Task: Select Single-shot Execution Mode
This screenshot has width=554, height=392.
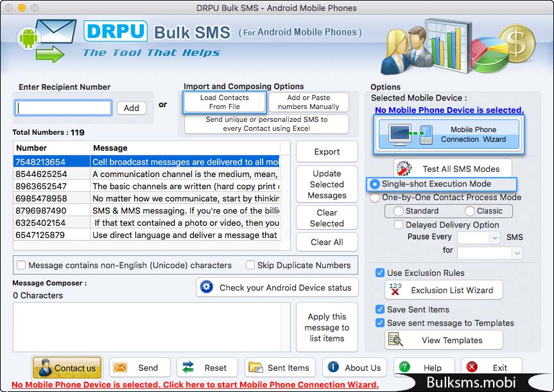Action: click(x=374, y=184)
